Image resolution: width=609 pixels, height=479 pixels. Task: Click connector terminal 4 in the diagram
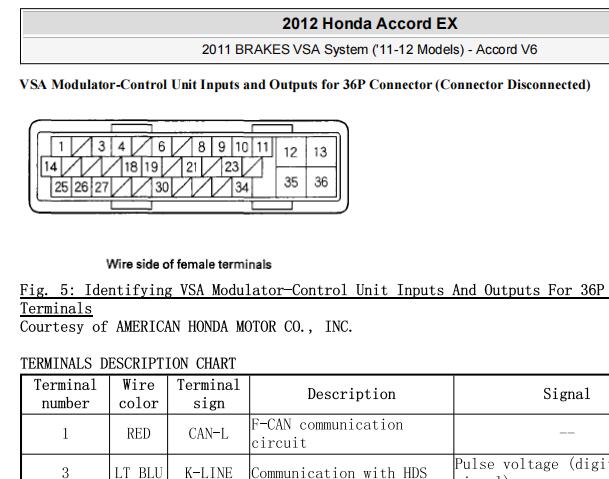pos(122,146)
